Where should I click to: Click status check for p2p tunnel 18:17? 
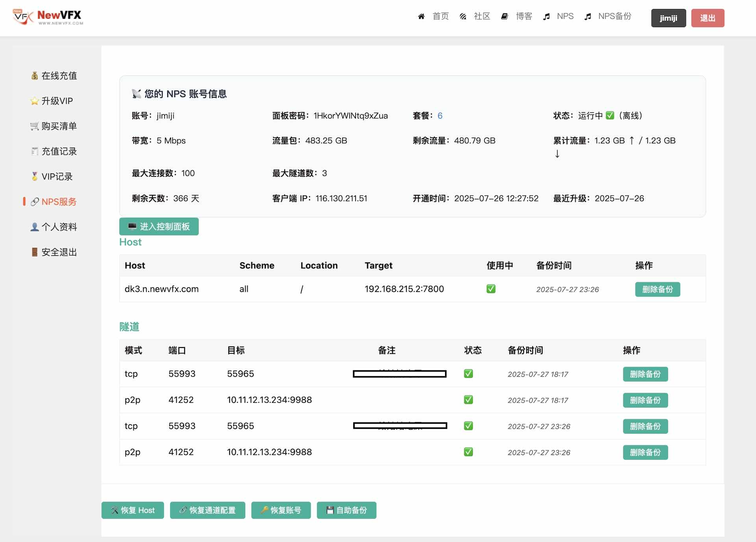point(469,400)
